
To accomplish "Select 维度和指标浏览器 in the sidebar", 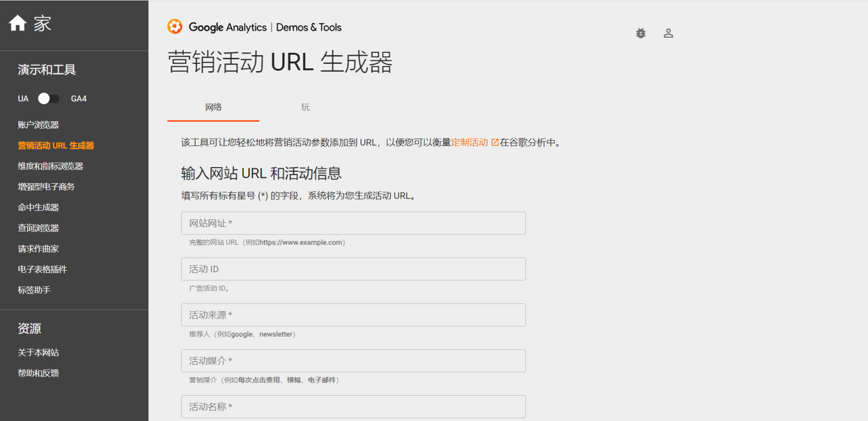I will tap(51, 166).
